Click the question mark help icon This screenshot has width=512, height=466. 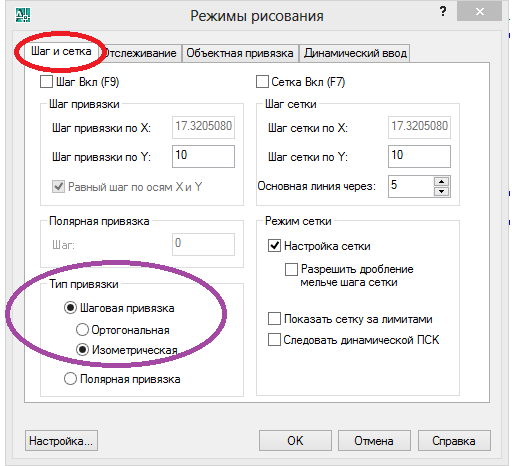click(443, 12)
